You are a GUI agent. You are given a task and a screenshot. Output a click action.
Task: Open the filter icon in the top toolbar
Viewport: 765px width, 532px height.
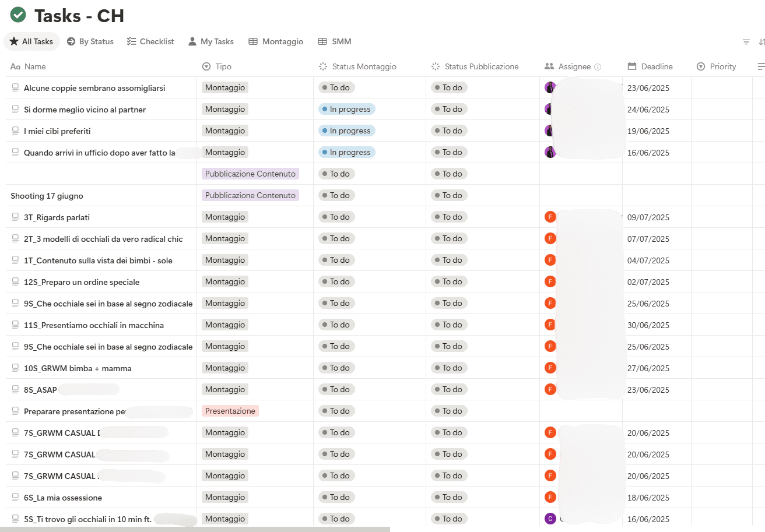pyautogui.click(x=746, y=41)
